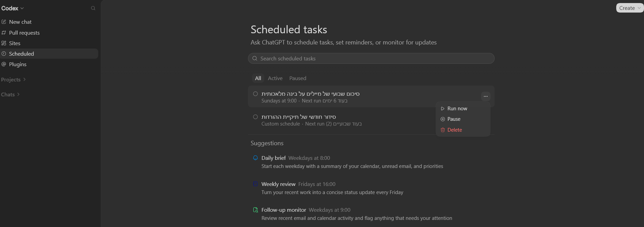Select the Follow-up monitor suggestion
The width and height of the screenshot is (644, 227).
point(371,214)
